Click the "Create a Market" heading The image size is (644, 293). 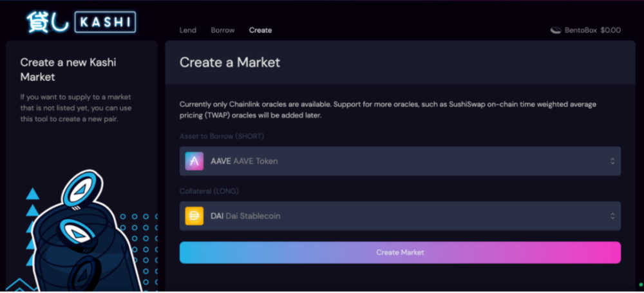click(230, 62)
